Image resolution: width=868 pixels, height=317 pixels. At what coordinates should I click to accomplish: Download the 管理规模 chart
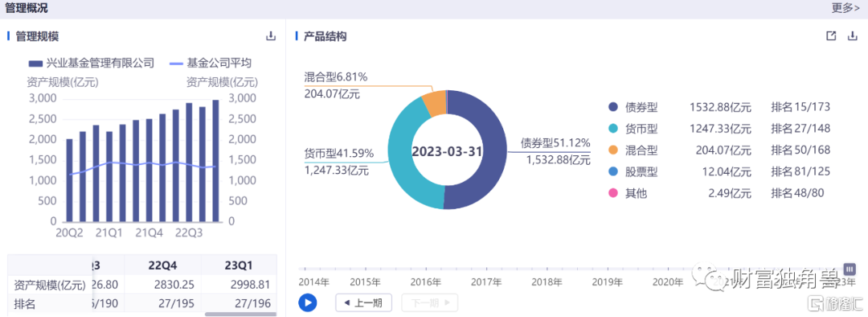[x=271, y=36]
